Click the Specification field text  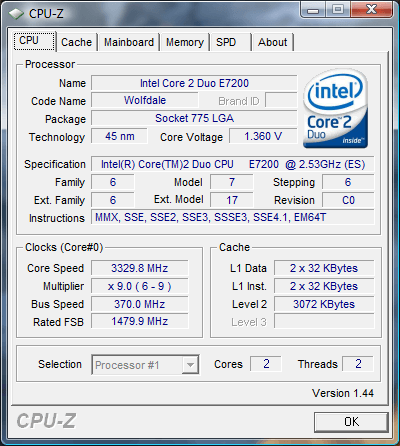pyautogui.click(x=233, y=164)
